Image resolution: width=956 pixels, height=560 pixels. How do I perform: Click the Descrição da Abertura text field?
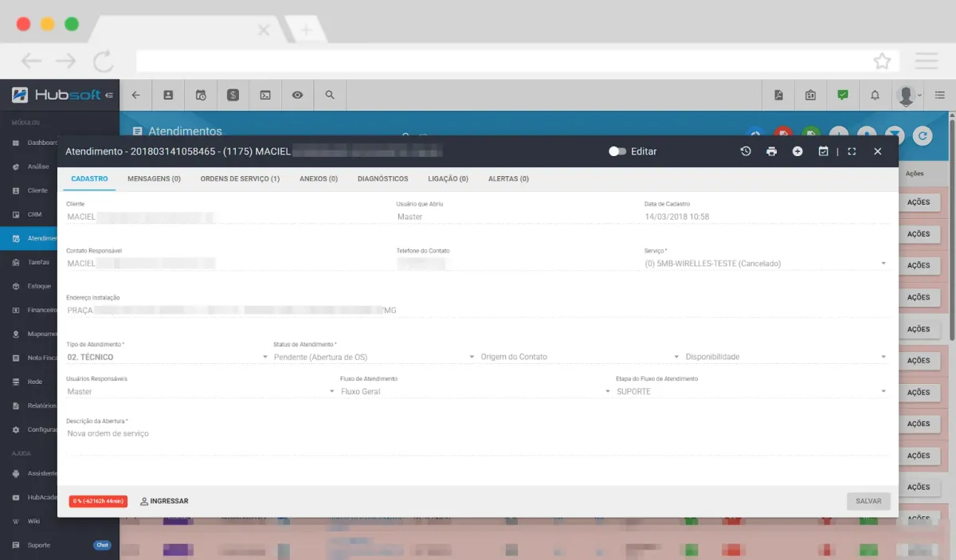(477, 441)
